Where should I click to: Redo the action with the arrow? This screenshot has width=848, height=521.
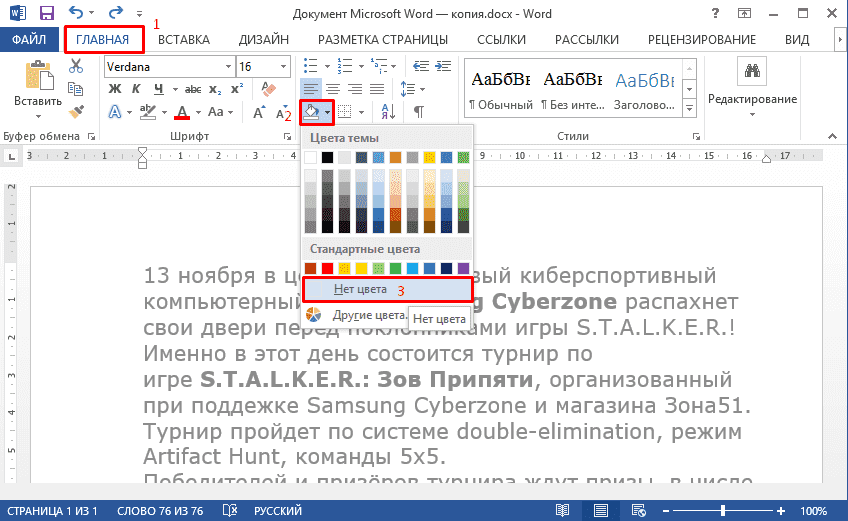[x=115, y=12]
